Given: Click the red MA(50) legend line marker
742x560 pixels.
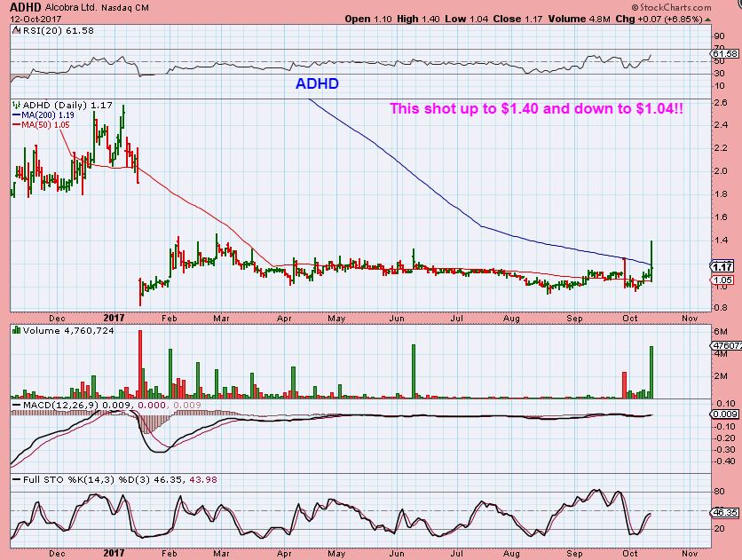Looking at the screenshot, I should tap(17, 125).
